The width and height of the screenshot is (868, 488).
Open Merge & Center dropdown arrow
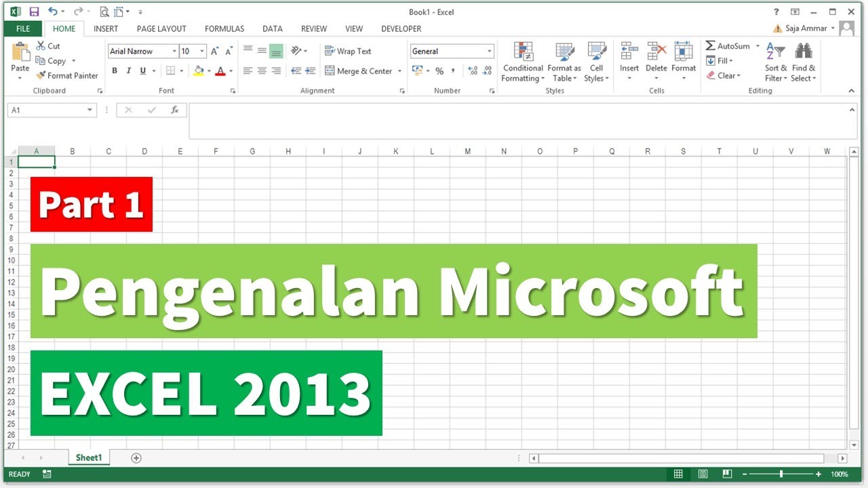[x=399, y=71]
